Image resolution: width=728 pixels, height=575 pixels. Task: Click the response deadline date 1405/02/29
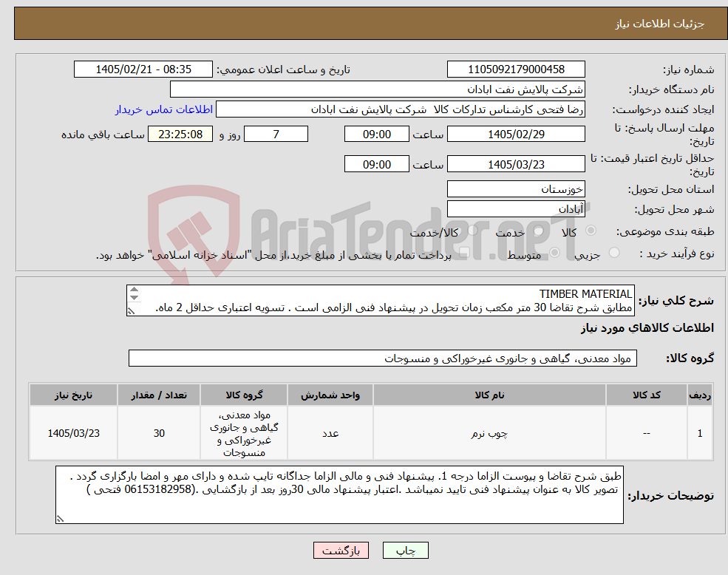pyautogui.click(x=516, y=135)
